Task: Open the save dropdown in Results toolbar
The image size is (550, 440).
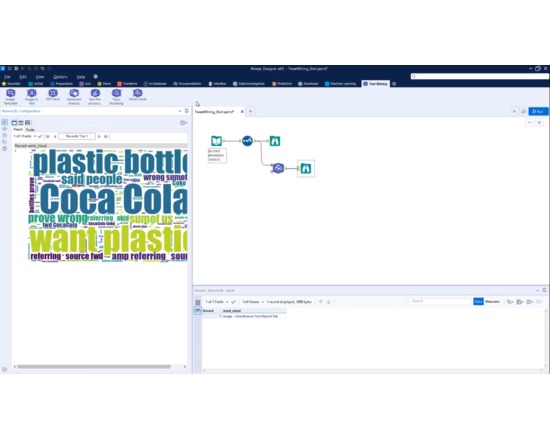Action: tap(520, 302)
